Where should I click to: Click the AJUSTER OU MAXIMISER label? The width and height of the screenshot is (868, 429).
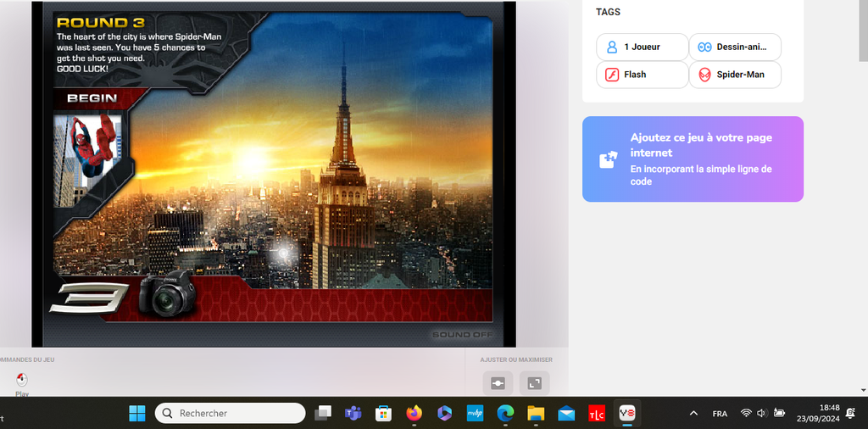click(x=515, y=359)
